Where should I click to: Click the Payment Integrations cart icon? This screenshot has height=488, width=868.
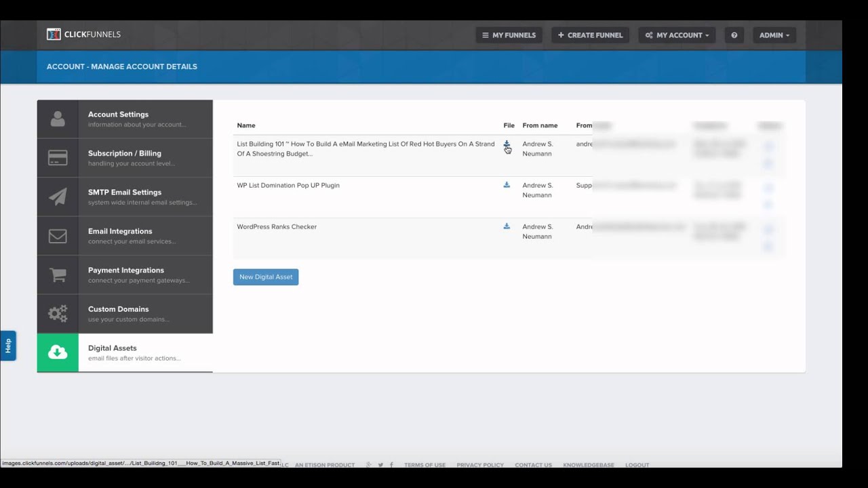pyautogui.click(x=58, y=274)
